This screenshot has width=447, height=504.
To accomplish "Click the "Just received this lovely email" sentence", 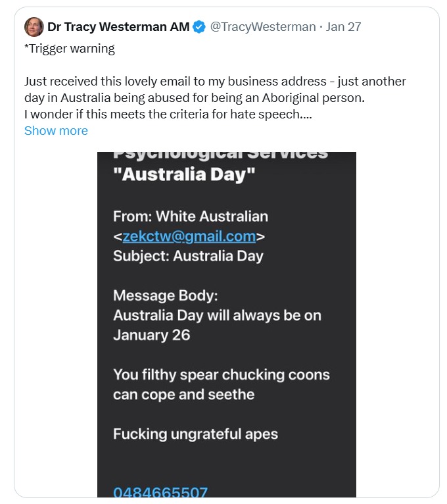I will pos(214,82).
